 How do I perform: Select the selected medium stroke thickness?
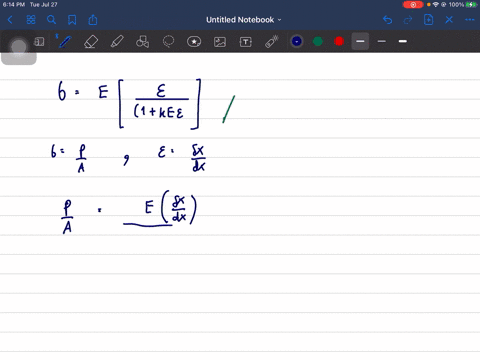click(x=360, y=41)
